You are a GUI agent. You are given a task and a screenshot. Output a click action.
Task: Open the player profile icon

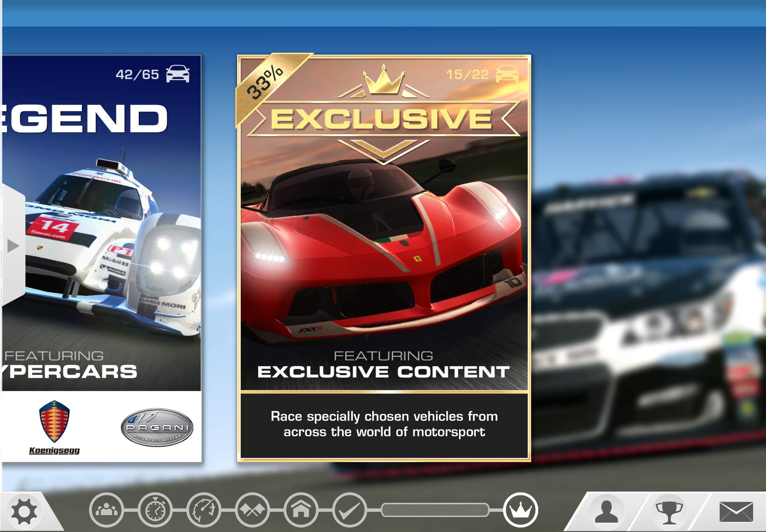pyautogui.click(x=606, y=511)
